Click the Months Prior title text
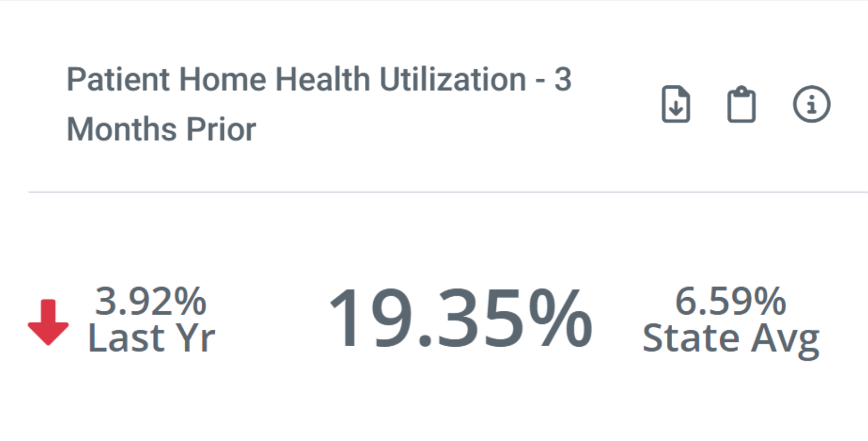Viewport: 868px width, 441px height. [161, 130]
